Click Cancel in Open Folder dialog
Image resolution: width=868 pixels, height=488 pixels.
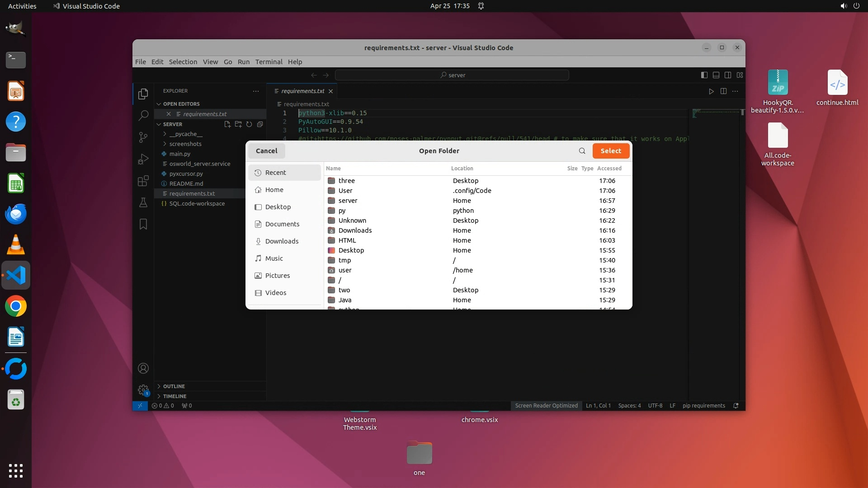(266, 151)
